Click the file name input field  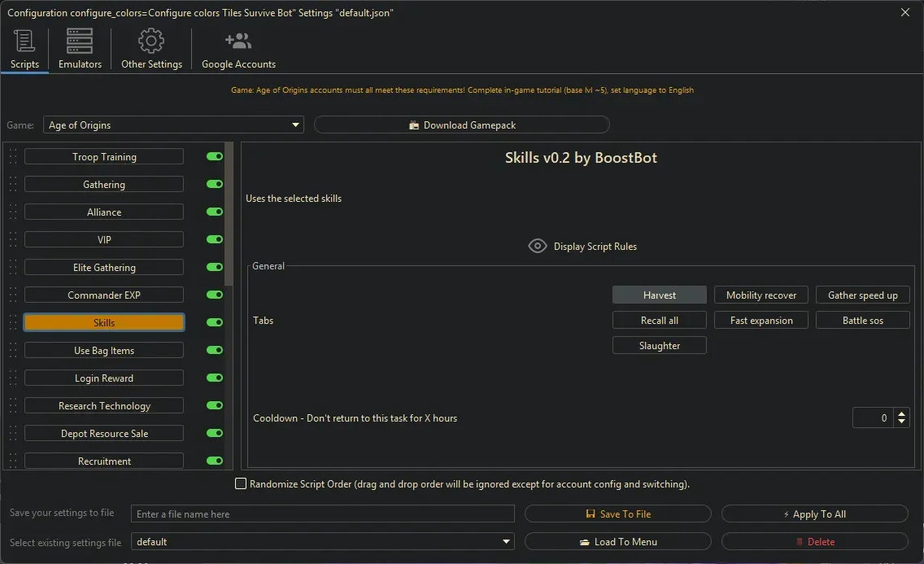[321, 514]
